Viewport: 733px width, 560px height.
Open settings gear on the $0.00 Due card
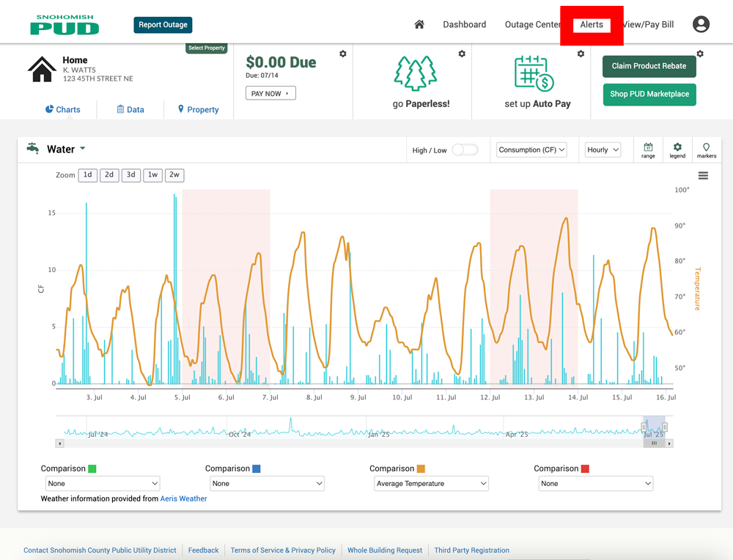pos(342,54)
